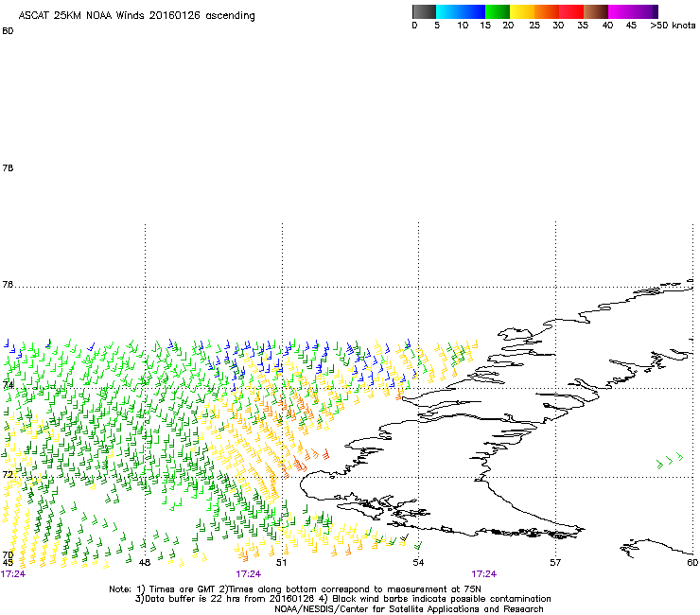700x615 pixels.
Task: Click the "25" label under the legend
Action: 534,26
